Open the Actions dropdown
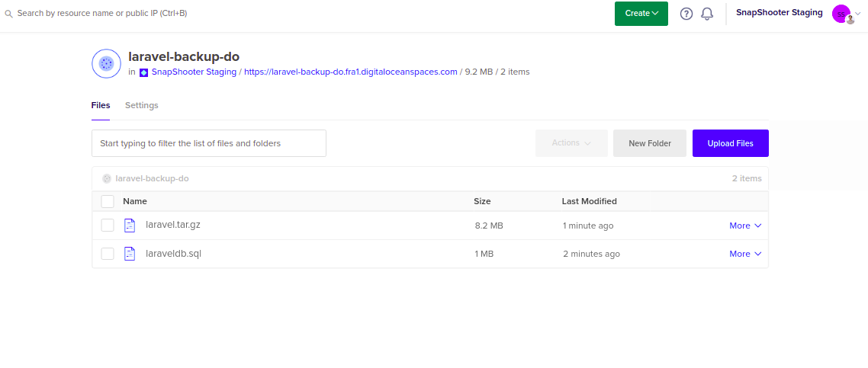Screen dimensions: 868x368 [x=571, y=143]
